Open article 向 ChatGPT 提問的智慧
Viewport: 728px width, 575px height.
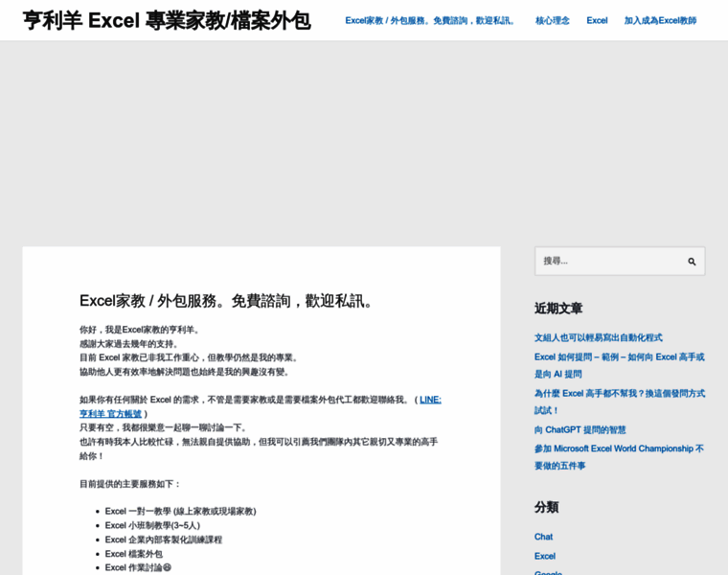580,429
